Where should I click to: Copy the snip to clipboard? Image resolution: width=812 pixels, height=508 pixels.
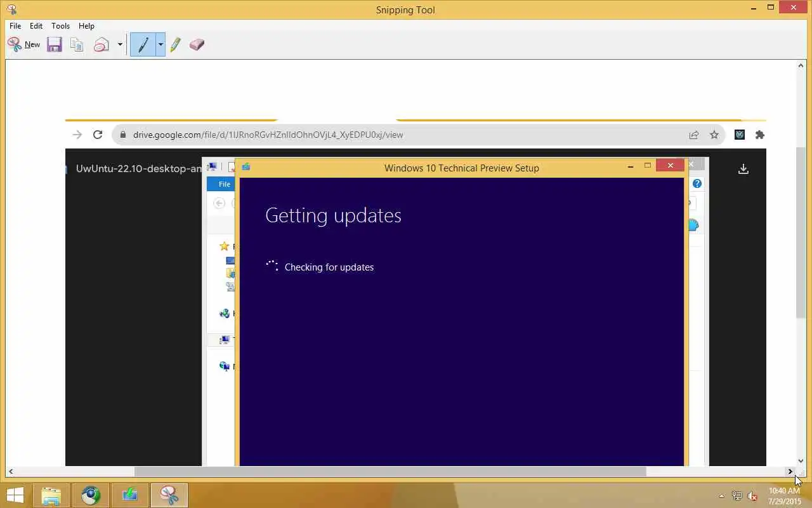pyautogui.click(x=77, y=44)
